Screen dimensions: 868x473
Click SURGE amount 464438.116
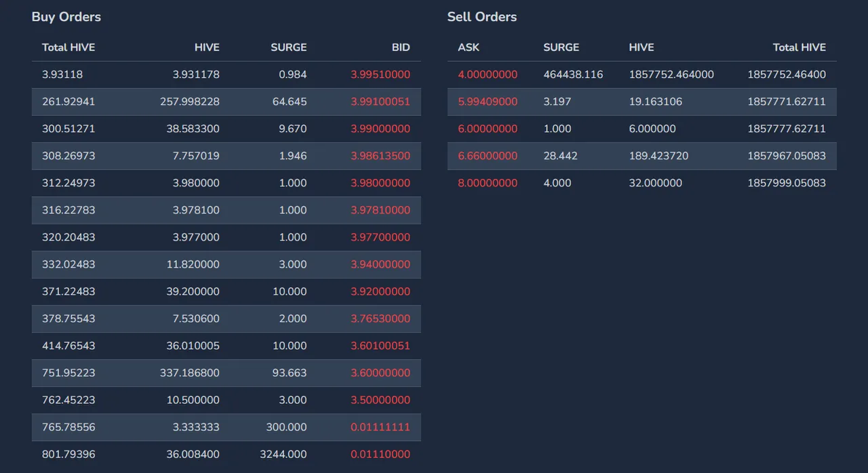point(573,75)
